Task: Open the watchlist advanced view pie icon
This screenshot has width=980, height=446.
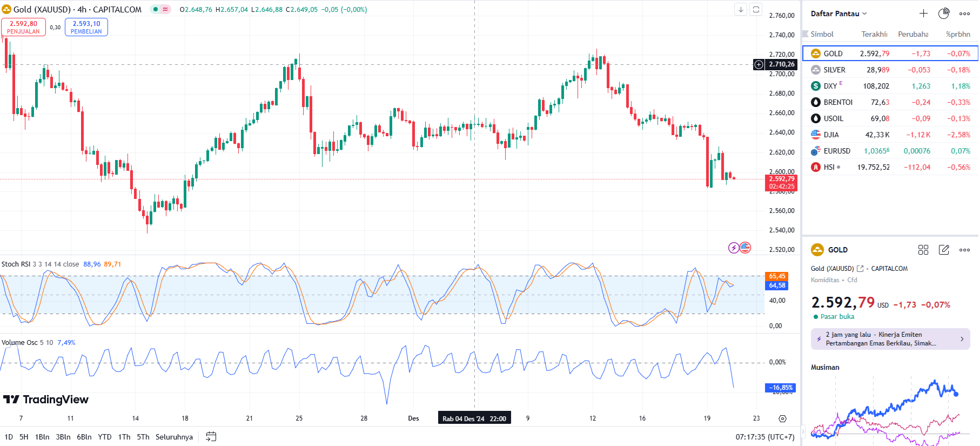Action: pyautogui.click(x=944, y=14)
